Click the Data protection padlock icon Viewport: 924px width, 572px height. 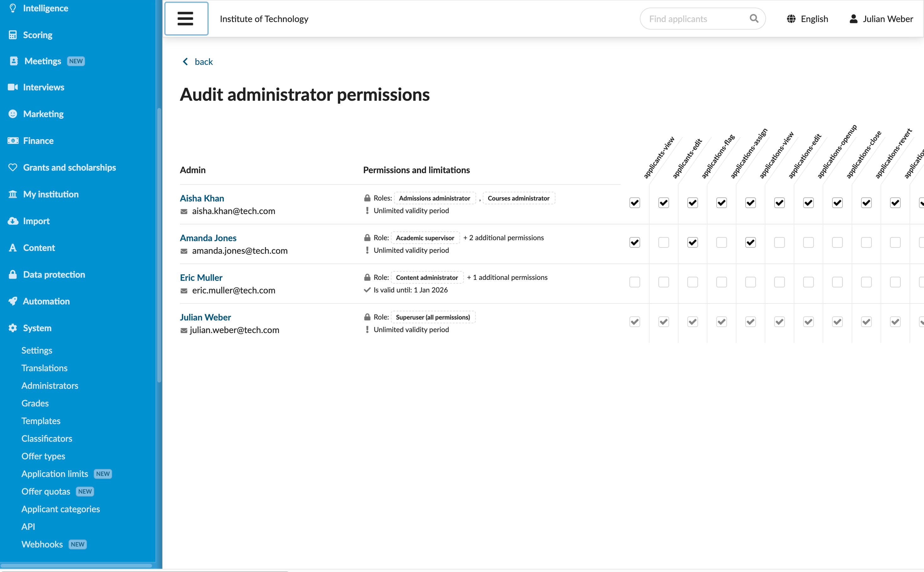coord(13,274)
